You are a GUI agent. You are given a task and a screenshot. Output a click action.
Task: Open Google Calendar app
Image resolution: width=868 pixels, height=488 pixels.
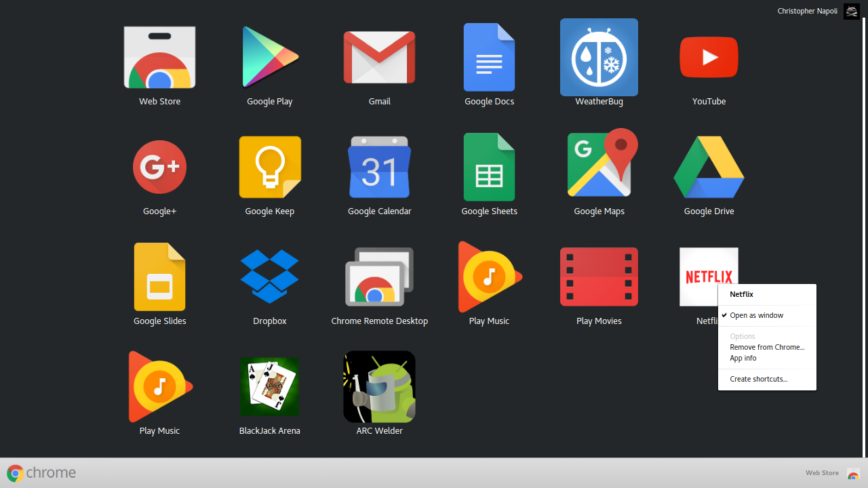point(379,167)
